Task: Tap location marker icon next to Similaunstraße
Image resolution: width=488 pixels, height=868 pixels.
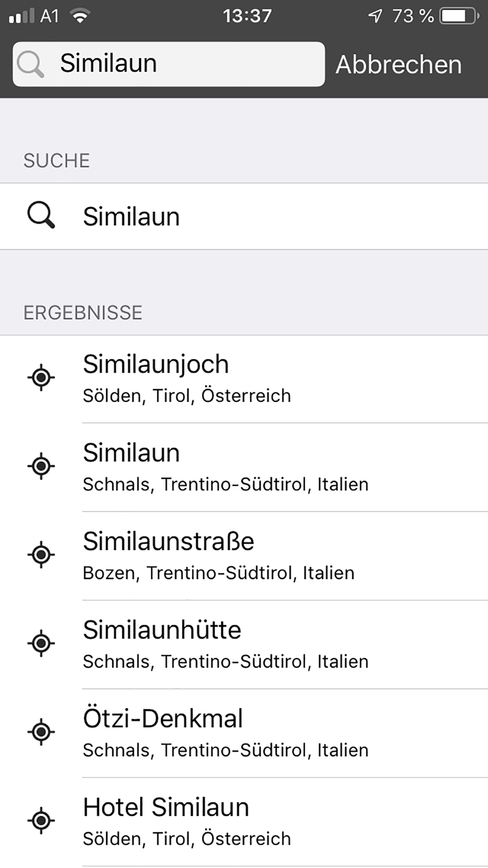Action: pyautogui.click(x=41, y=555)
